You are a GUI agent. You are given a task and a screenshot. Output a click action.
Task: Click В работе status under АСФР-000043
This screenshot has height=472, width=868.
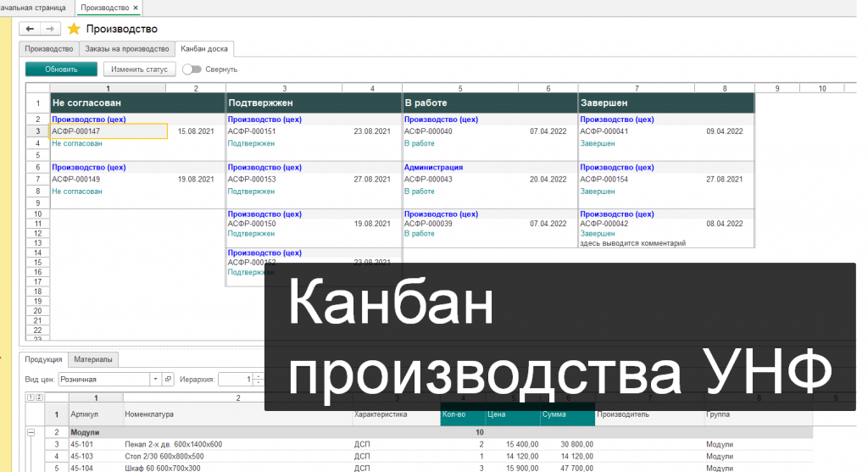(419, 191)
